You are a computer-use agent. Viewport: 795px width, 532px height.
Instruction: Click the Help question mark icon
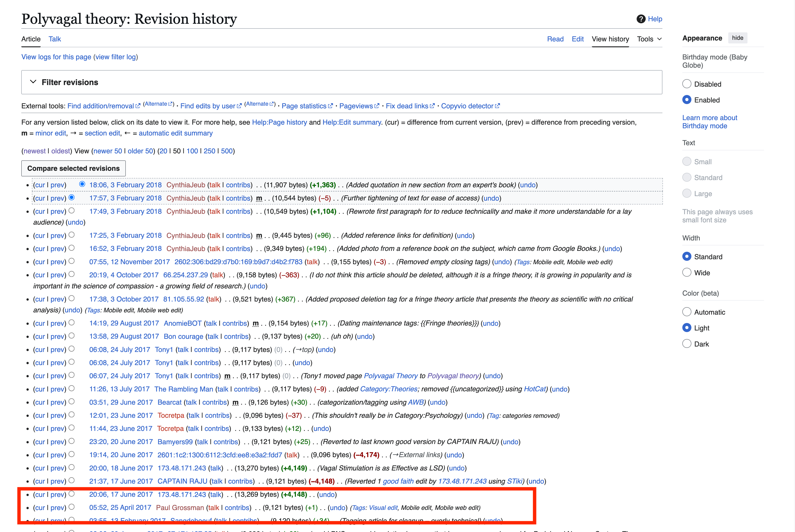[x=641, y=19]
